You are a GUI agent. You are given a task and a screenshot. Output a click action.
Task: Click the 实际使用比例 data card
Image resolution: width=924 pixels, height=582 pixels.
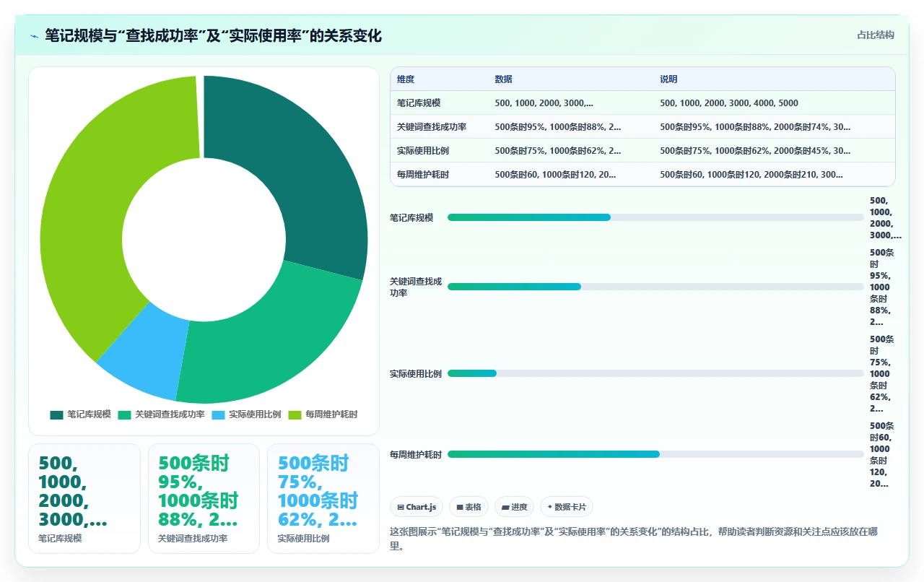click(x=323, y=498)
